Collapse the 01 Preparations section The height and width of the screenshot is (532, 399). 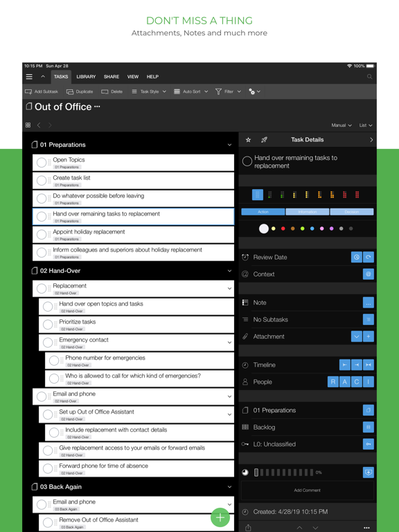click(x=230, y=145)
